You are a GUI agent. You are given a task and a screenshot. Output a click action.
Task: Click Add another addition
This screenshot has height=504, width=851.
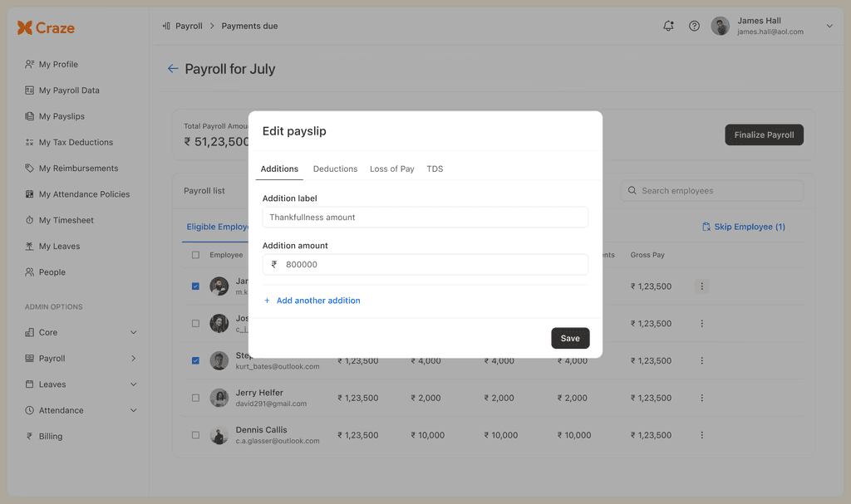pyautogui.click(x=312, y=300)
